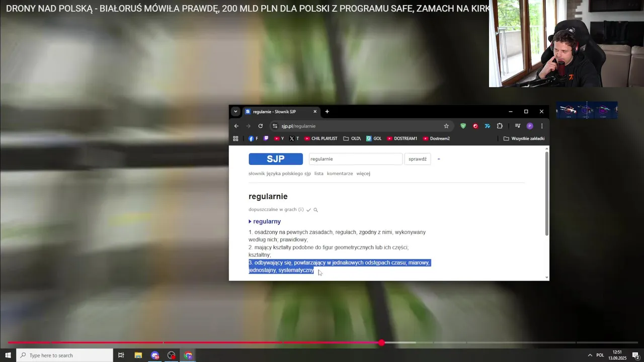The width and height of the screenshot is (644, 362).
Task: Open the purple P profile avatar
Action: (x=530, y=126)
